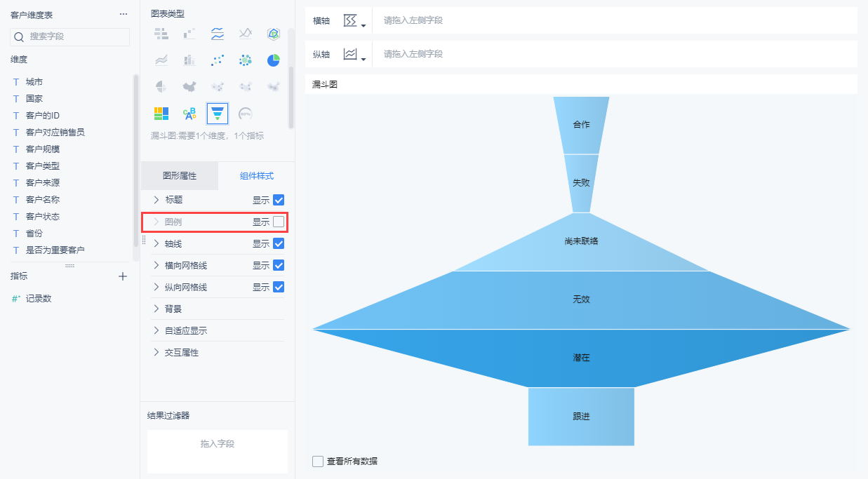Select the multi-series line chart icon
868x479 pixels.
(218, 34)
